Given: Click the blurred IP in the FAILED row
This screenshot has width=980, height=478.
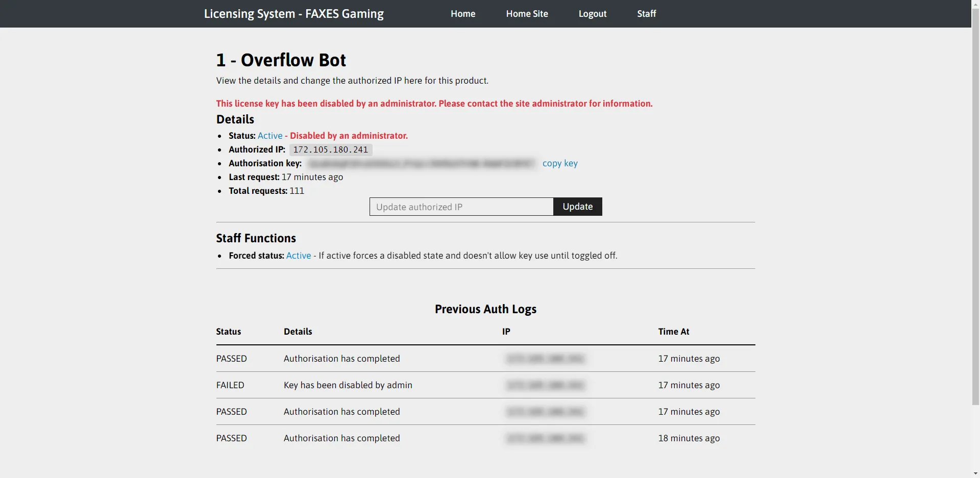Looking at the screenshot, I should 545,385.
